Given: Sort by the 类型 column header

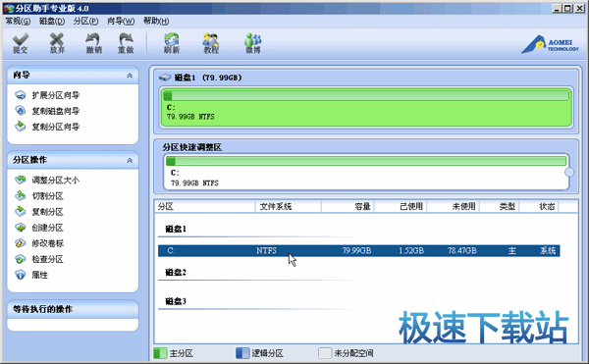Looking at the screenshot, I should (500, 206).
